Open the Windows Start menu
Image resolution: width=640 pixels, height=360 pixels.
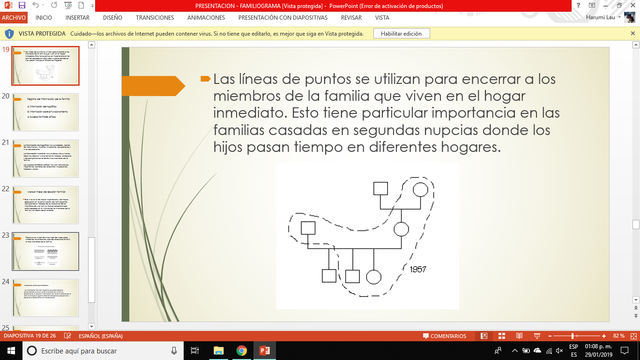11,351
